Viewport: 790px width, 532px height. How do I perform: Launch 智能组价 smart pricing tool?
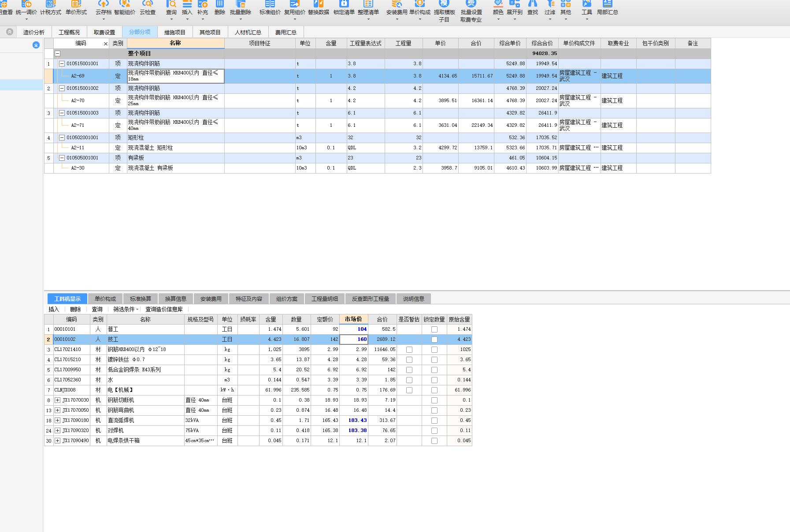[x=125, y=8]
